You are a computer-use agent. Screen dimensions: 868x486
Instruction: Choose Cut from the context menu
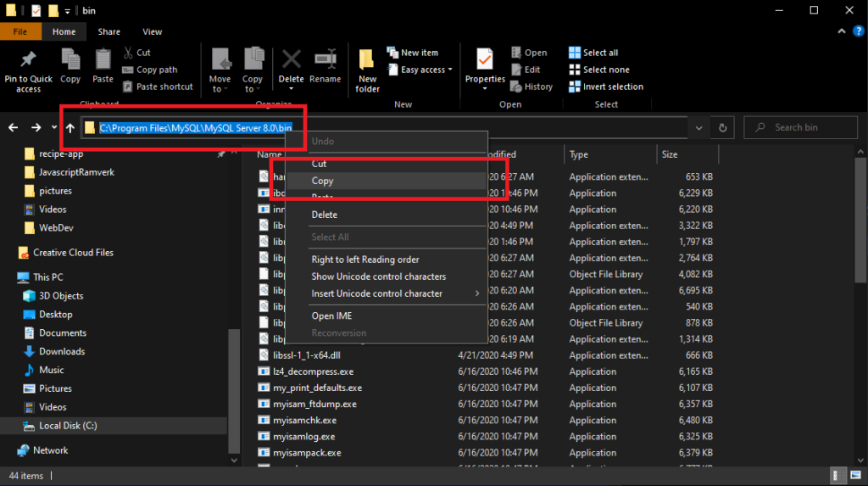387,164
